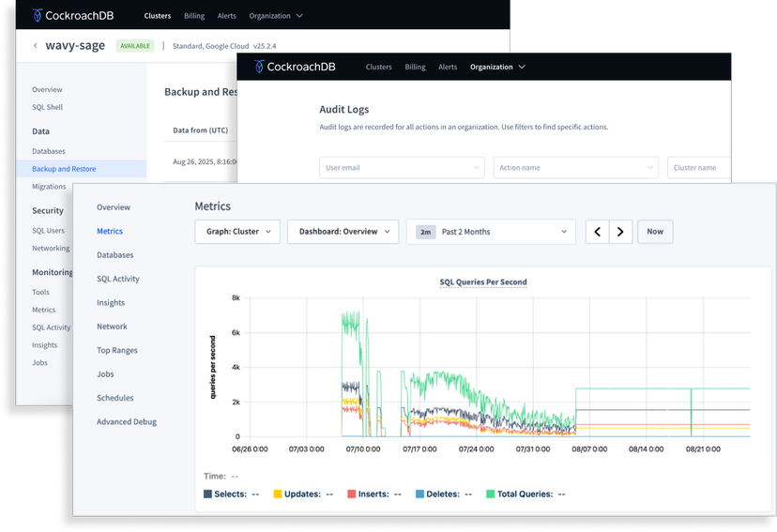777x532 pixels.
Task: Go to next time range arrow
Action: pos(620,232)
